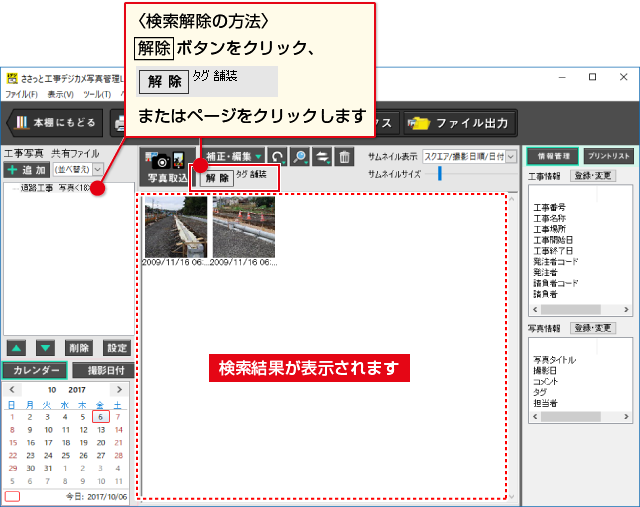
Task: Click the swap arrows icon
Action: pos(322,157)
